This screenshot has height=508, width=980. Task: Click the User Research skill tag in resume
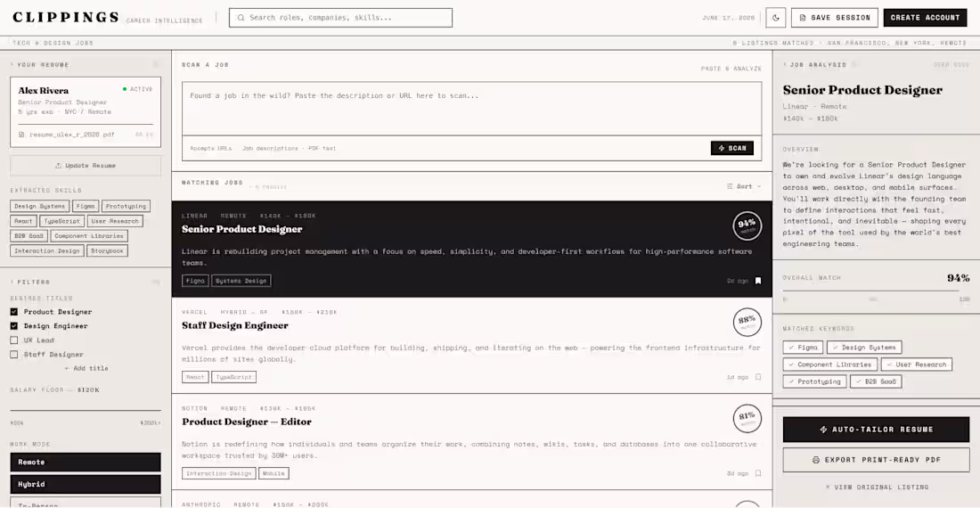click(x=115, y=221)
